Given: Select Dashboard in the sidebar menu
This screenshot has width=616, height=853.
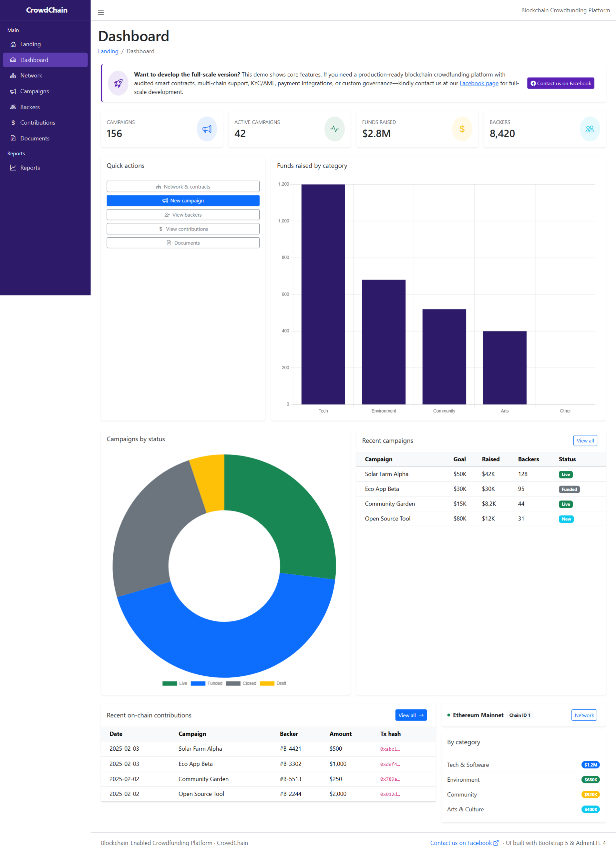Looking at the screenshot, I should [34, 59].
